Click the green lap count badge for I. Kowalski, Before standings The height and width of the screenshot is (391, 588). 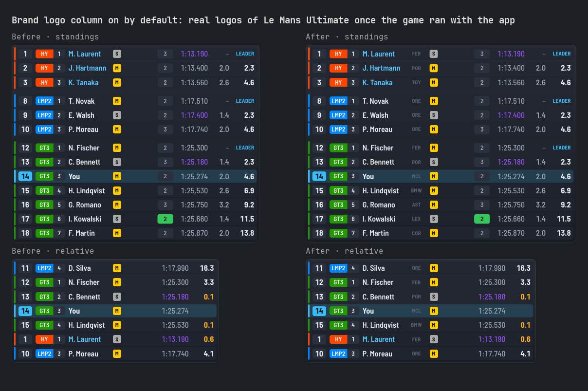165,219
